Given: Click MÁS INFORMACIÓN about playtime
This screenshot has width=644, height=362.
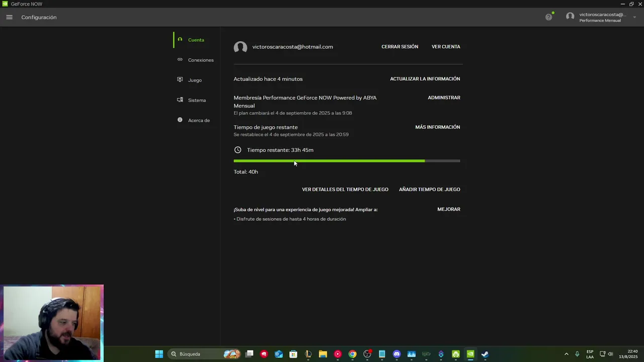Looking at the screenshot, I should (x=438, y=127).
